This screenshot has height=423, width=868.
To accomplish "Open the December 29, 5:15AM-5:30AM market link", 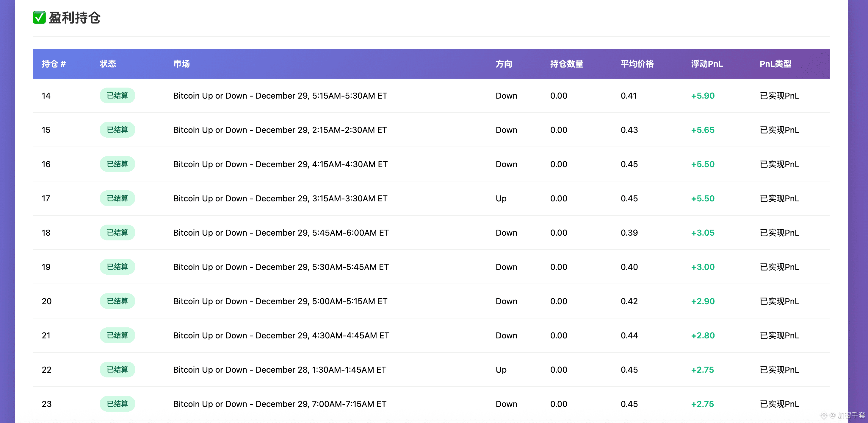I will 280,96.
